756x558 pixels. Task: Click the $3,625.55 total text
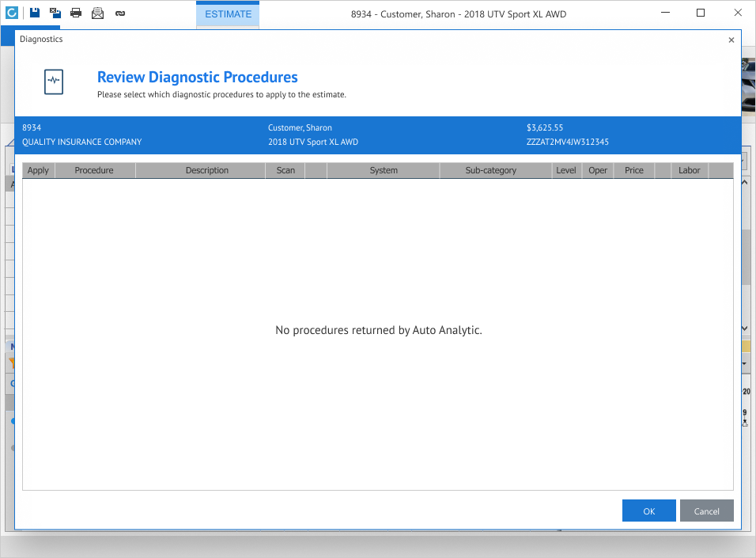point(545,128)
